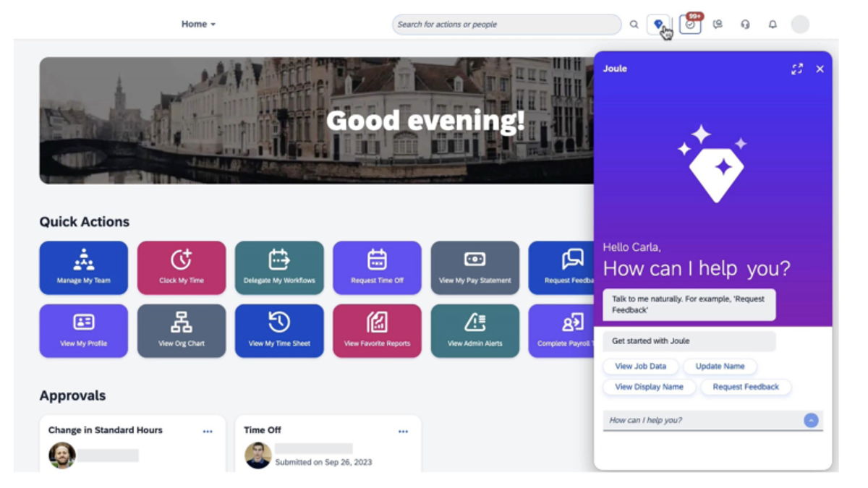Click the View Job Data suggestion
The height and width of the screenshot is (488, 868).
click(x=641, y=367)
